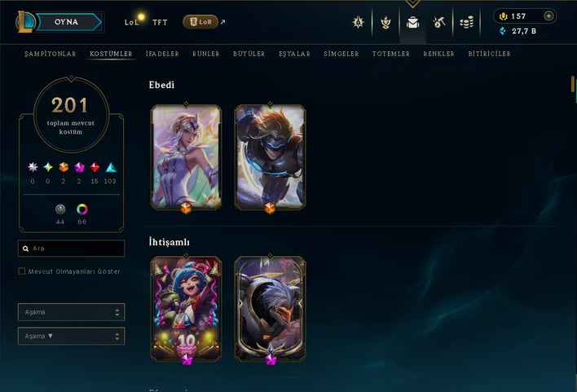
Task: Switch to the ŞAMPİYONLAR tab
Action: pyautogui.click(x=50, y=54)
